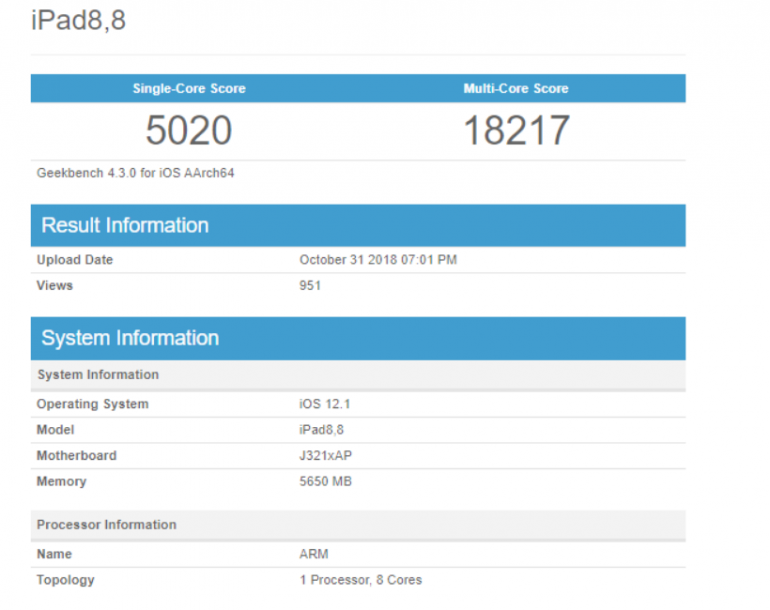Click the iPad8,8 value in Model row

(x=321, y=430)
